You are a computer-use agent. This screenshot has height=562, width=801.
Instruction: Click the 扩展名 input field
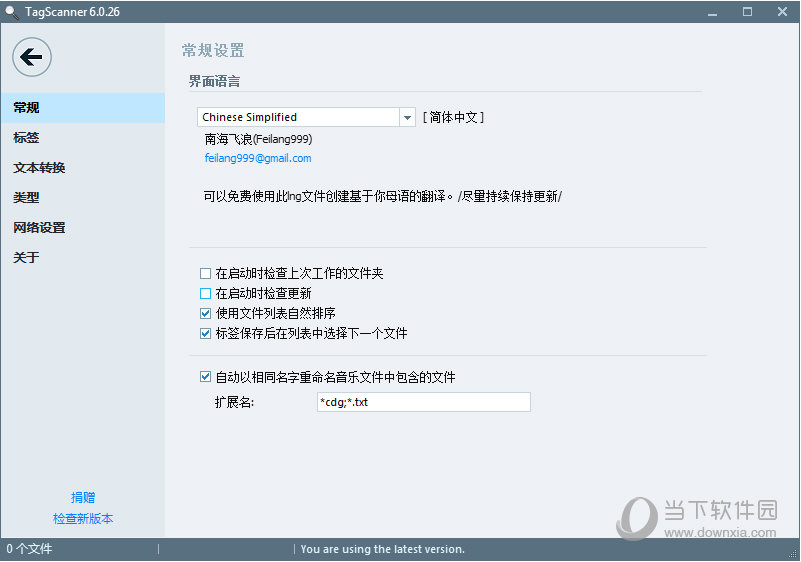[423, 402]
